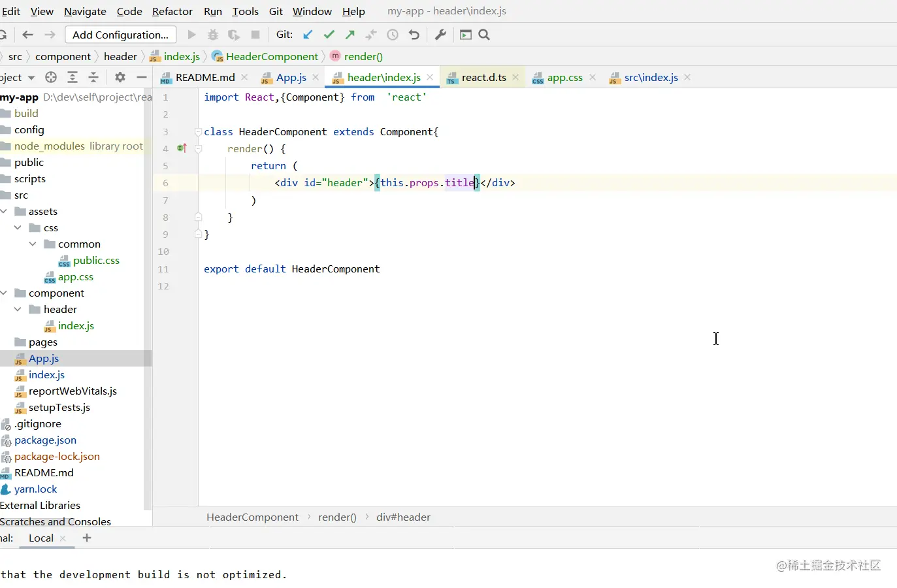Screen dimensions: 897x588
Task: Collapse the assets folder
Action: point(4,211)
